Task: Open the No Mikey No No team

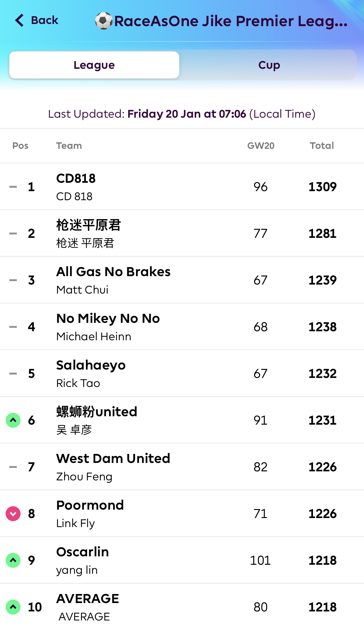Action: (x=108, y=318)
